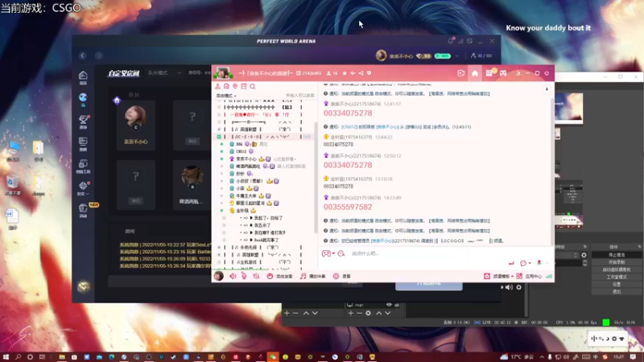
Task: Share the channel via share icon
Action: pos(361,73)
